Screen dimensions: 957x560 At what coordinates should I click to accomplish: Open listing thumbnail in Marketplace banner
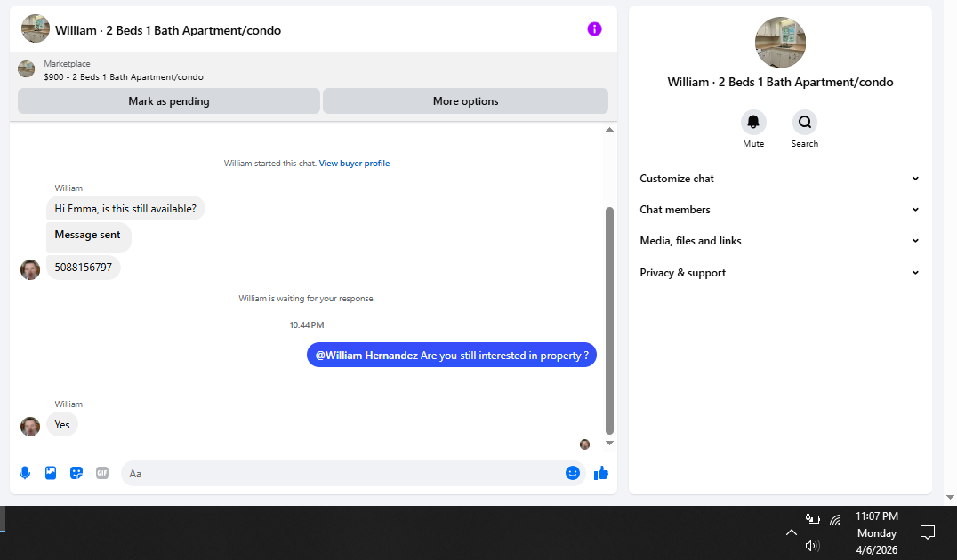[x=27, y=69]
